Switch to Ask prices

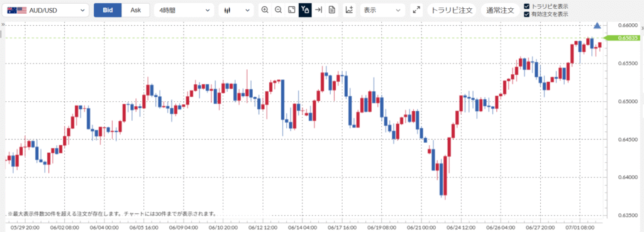(x=136, y=10)
